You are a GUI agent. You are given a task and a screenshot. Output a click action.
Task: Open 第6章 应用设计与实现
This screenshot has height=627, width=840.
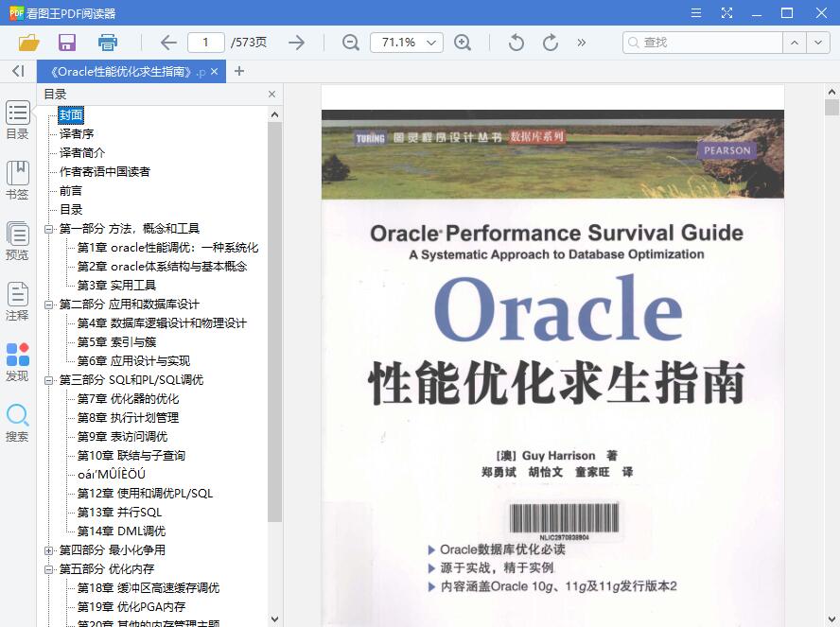coord(133,360)
